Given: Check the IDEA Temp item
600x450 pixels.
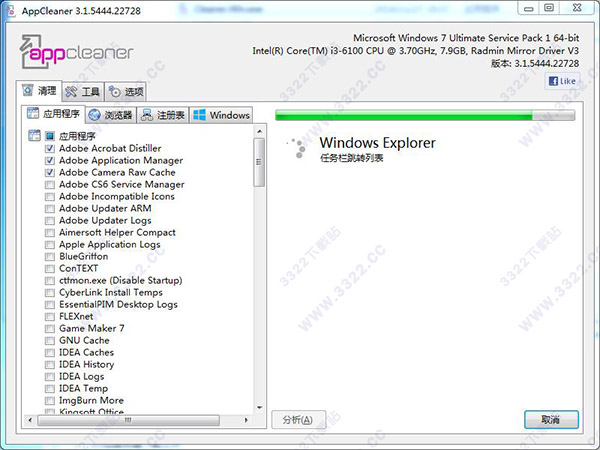Looking at the screenshot, I should point(50,388).
